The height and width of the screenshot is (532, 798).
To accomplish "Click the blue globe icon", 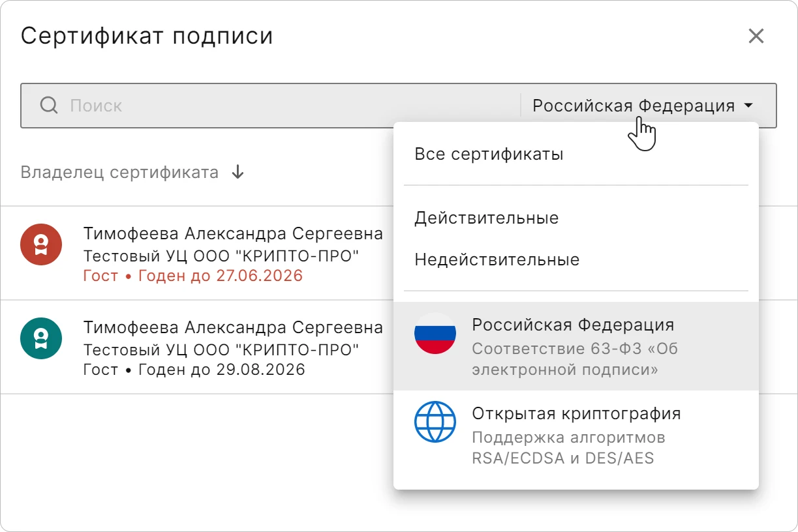I will coord(435,422).
